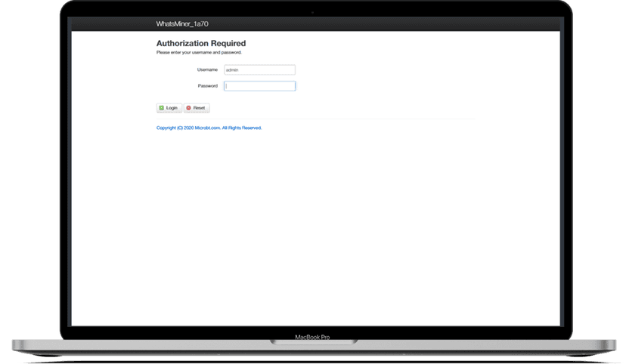Focus the Password input field

[259, 86]
